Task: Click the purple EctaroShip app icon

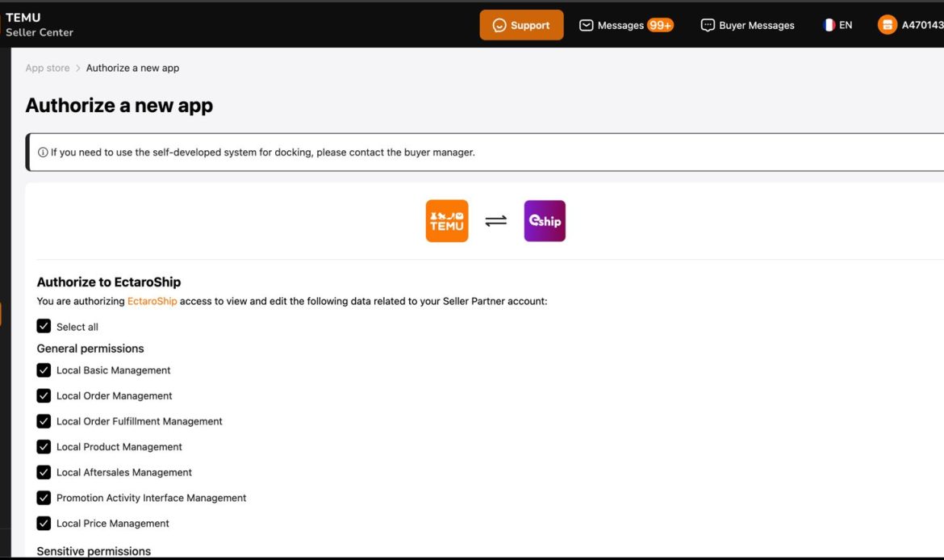Action: 545,221
